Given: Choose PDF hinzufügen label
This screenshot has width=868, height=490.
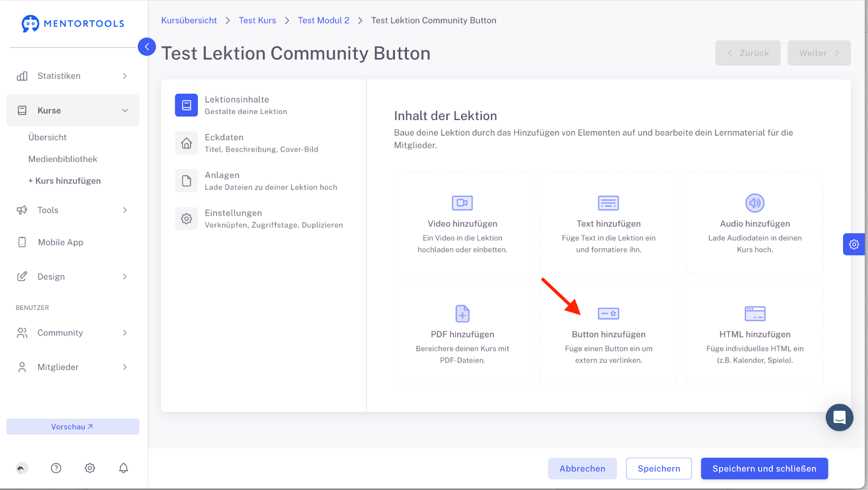Looking at the screenshot, I should pos(462,334).
